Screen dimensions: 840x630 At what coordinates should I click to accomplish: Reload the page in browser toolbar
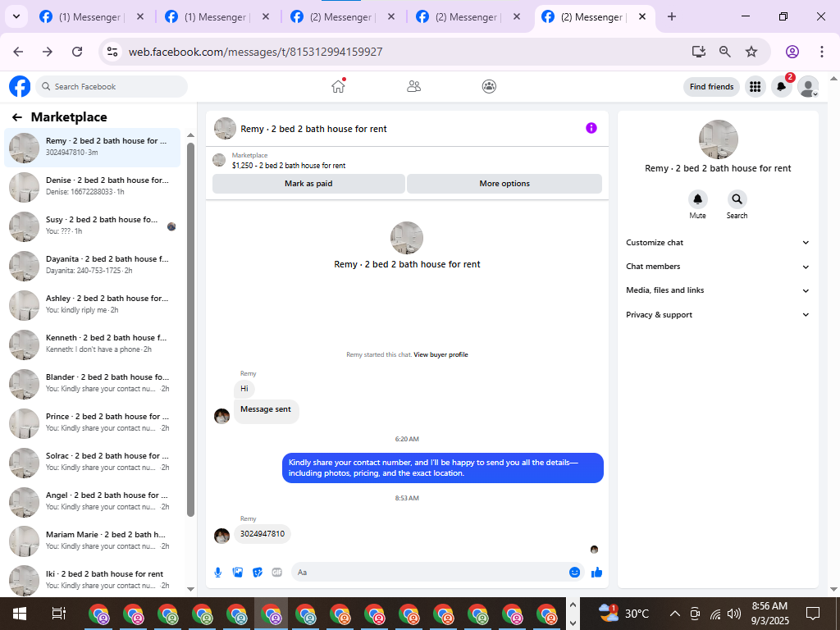point(77,52)
